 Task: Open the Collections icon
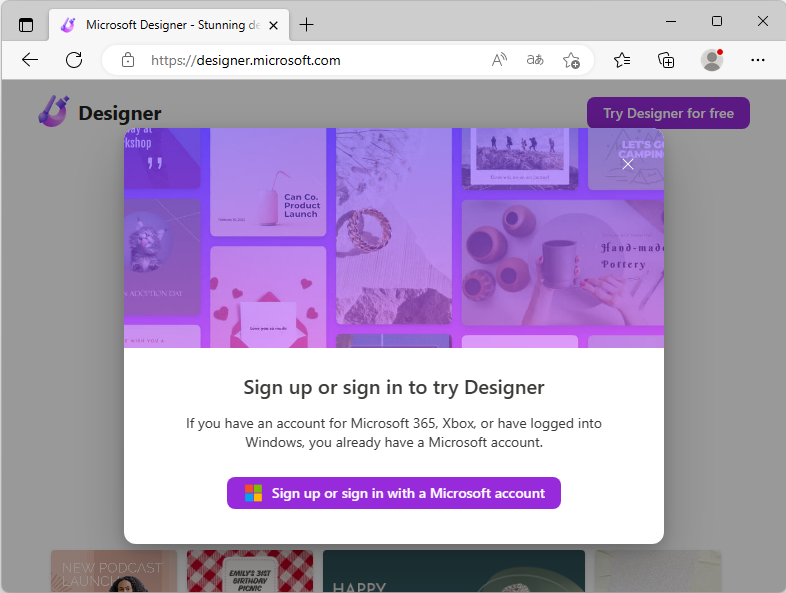(666, 60)
